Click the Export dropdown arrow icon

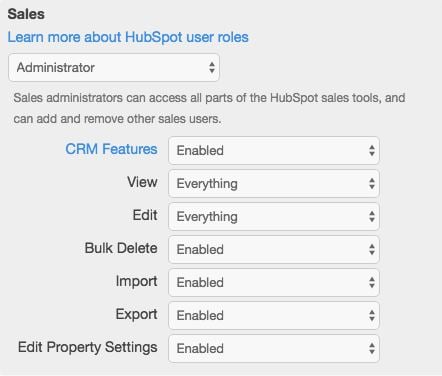click(372, 315)
